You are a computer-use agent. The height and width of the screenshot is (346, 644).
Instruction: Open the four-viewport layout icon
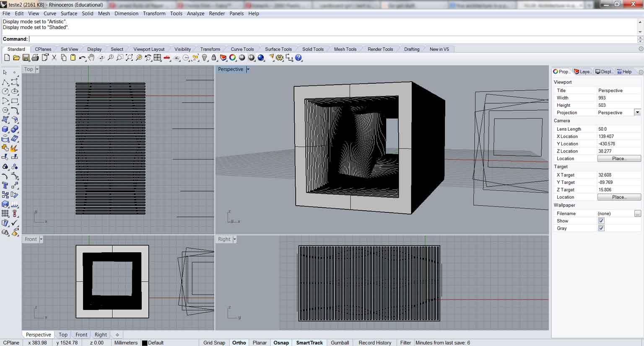(157, 58)
